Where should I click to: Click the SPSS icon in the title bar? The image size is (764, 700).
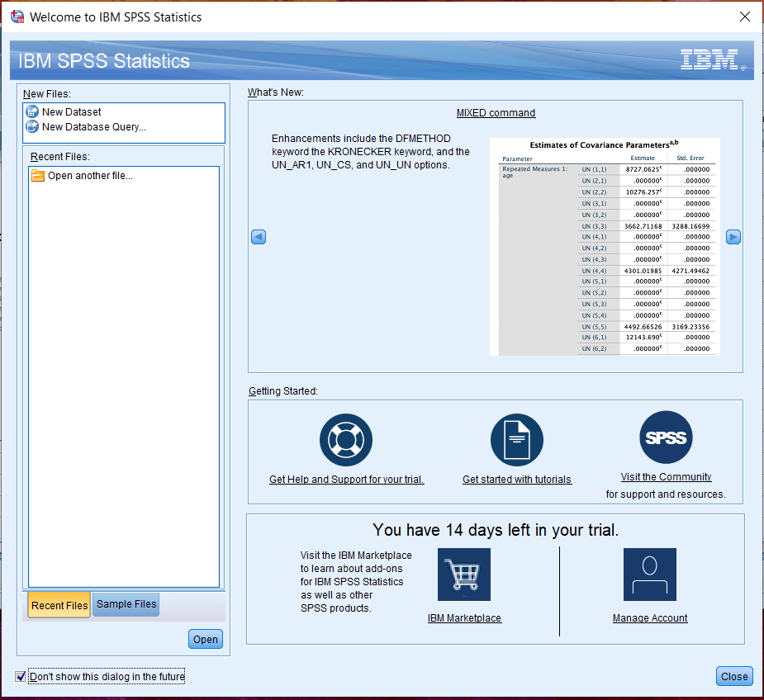17,16
